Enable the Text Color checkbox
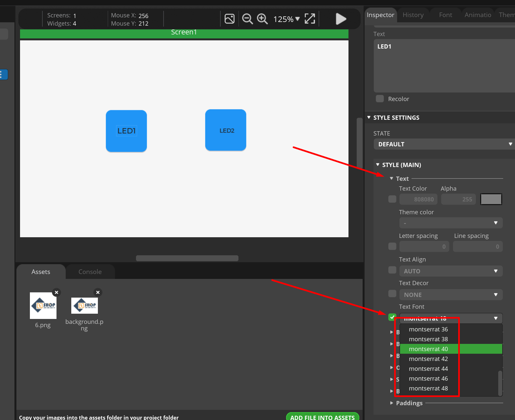Viewport: 515px width, 420px height. coord(392,199)
